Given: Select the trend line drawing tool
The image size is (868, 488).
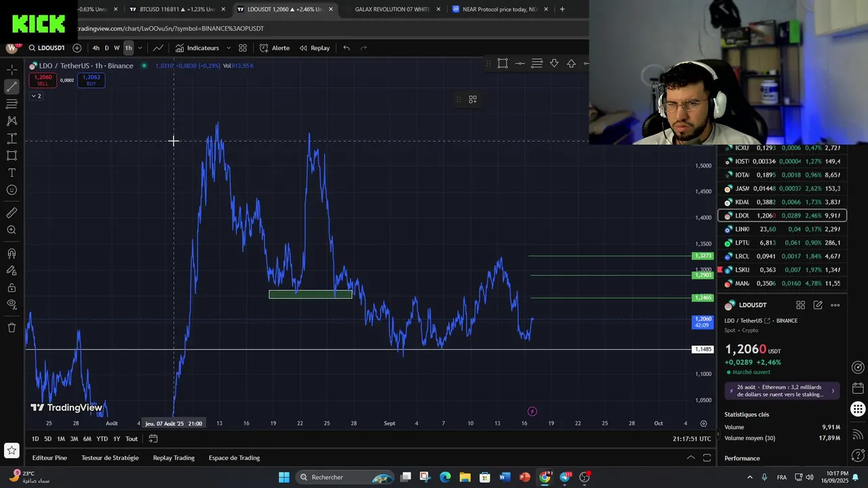Looking at the screenshot, I should pyautogui.click(x=12, y=87).
